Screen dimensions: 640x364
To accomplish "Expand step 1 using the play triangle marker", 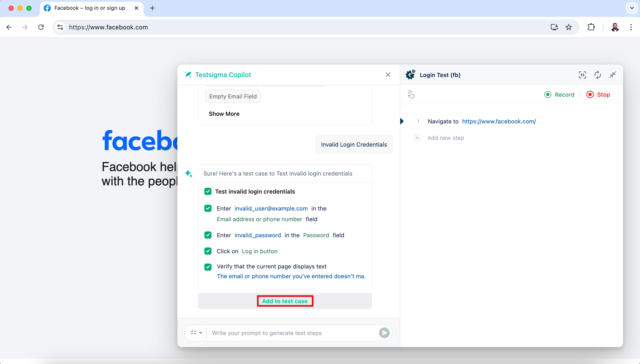I will click(402, 121).
